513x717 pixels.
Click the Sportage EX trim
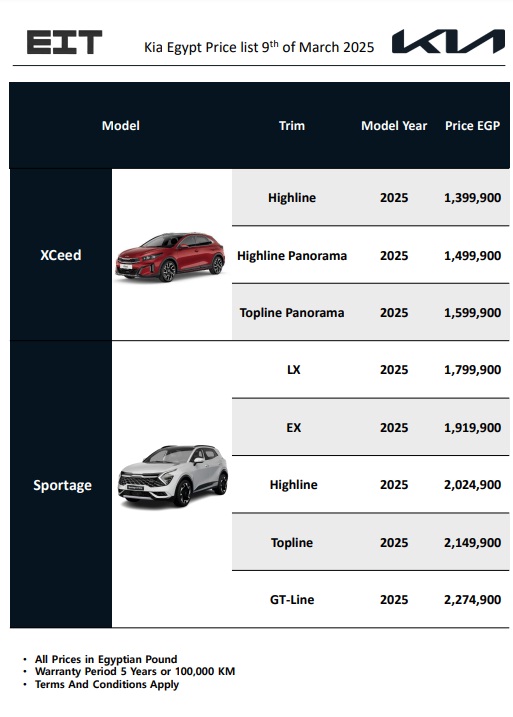(294, 428)
